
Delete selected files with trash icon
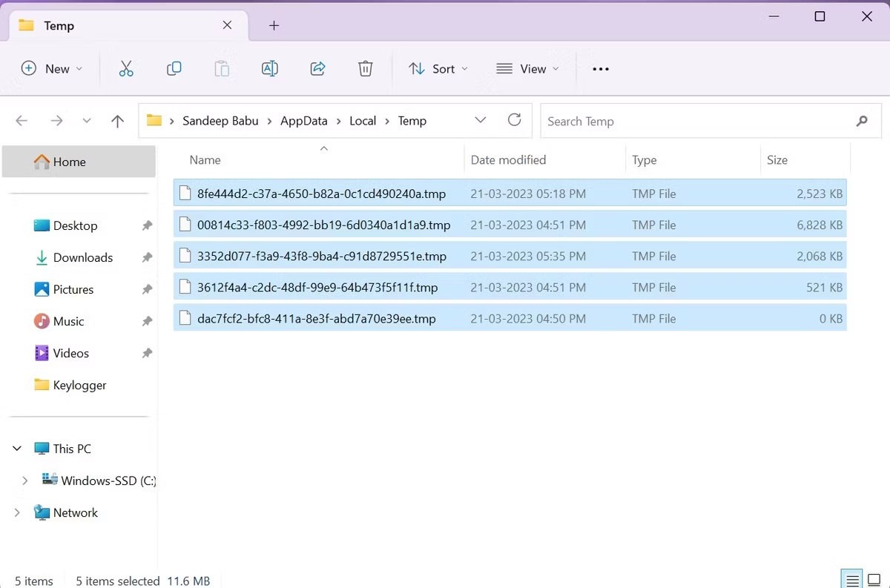[x=366, y=69]
